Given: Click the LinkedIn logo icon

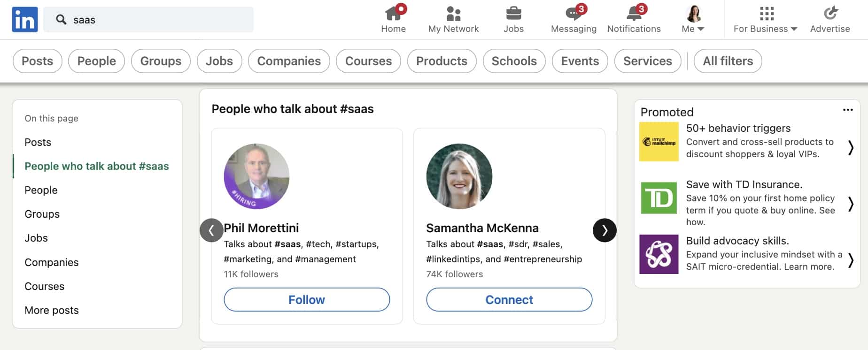Looking at the screenshot, I should tap(25, 20).
